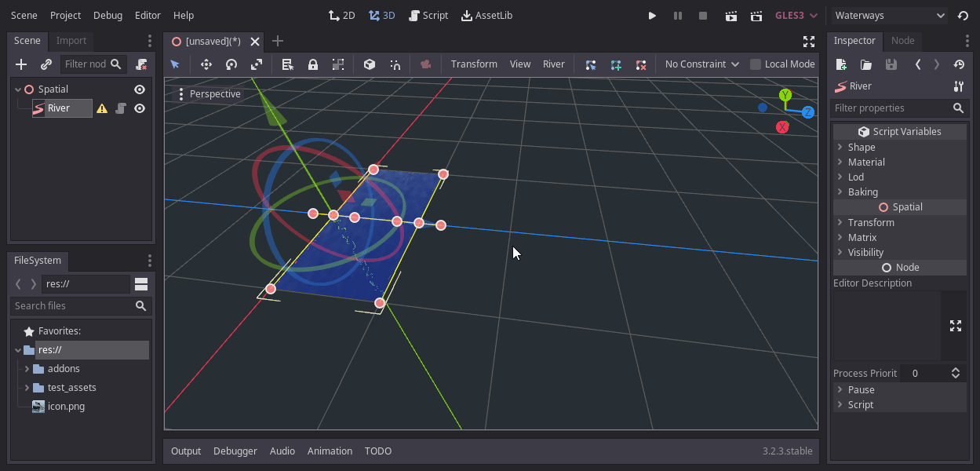The height and width of the screenshot is (471, 980).
Task: Activate the Move Mode tool
Action: (206, 64)
